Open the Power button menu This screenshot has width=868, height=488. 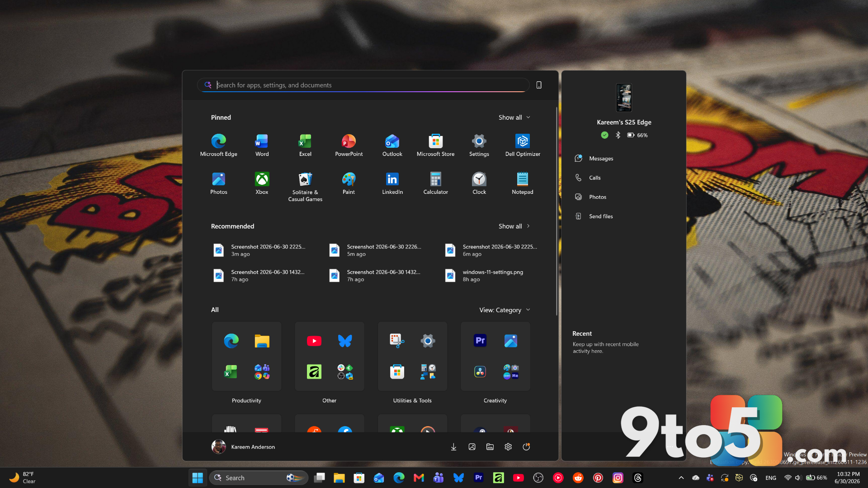click(x=526, y=447)
